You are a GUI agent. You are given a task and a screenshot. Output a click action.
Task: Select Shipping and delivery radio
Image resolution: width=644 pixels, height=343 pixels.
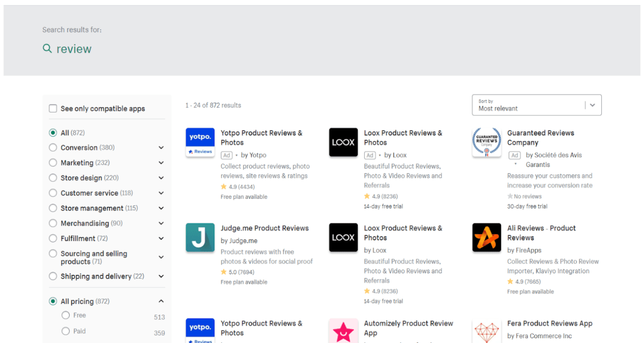(x=53, y=276)
